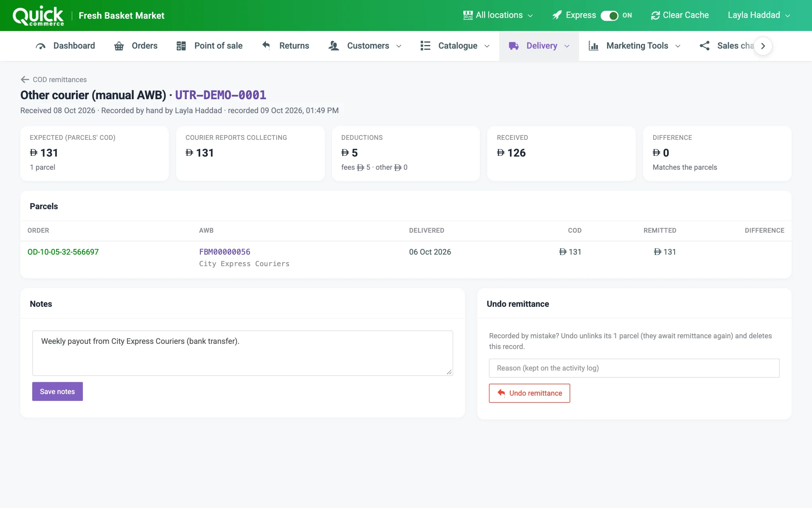Expand the Marketing Tools menu chevron
The width and height of the screenshot is (812, 508).
[678, 46]
